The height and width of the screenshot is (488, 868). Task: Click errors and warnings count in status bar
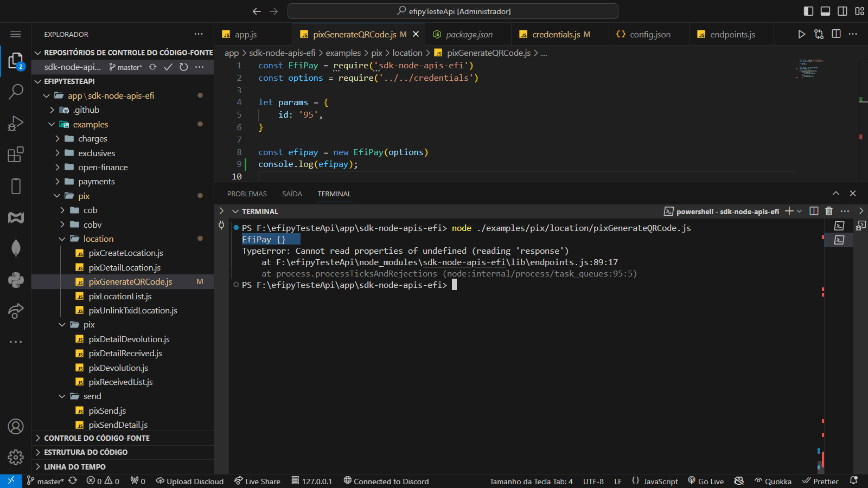(x=103, y=481)
